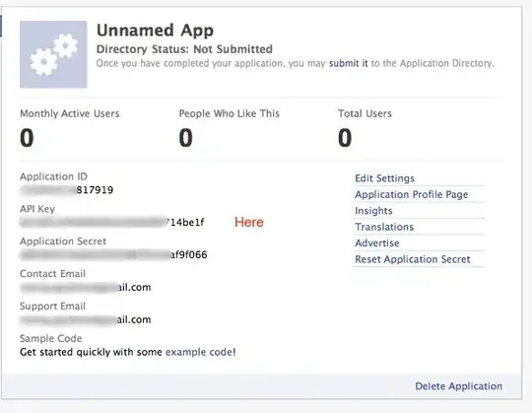
Task: Click the Contact Email address
Action: [86, 288]
